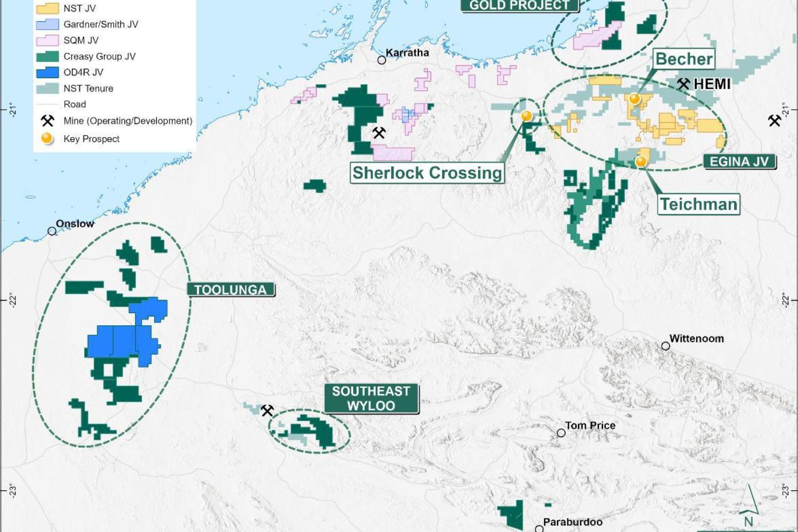Click the Becher key prospect marker
Screen dimensions: 798x532
click(636, 99)
